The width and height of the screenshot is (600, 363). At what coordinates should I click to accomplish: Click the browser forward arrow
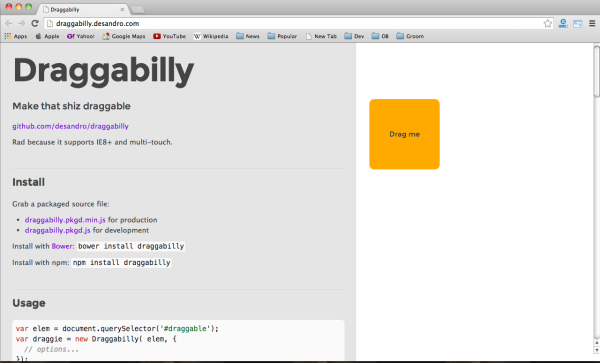click(x=22, y=23)
